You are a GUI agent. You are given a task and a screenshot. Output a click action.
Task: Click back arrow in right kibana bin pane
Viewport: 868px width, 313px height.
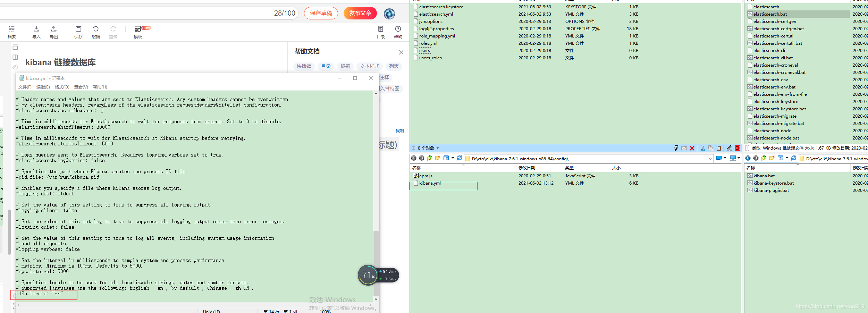pos(748,158)
